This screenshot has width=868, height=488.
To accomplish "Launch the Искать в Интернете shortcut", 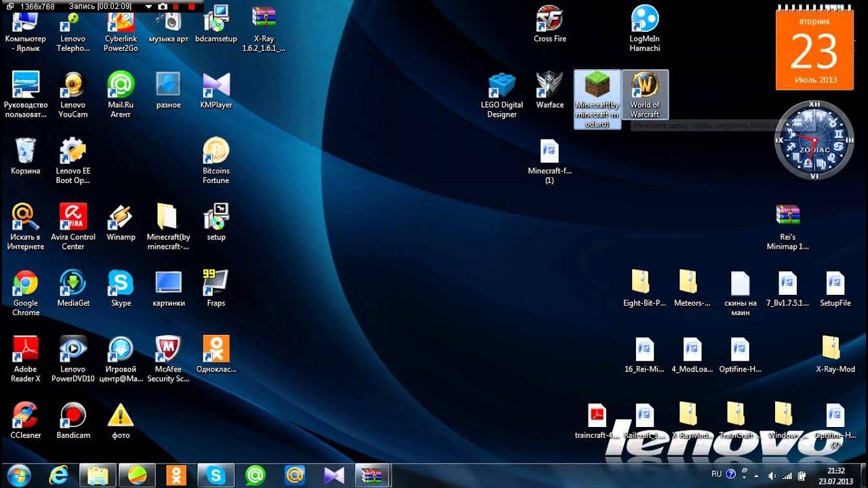I will pyautogui.click(x=26, y=227).
